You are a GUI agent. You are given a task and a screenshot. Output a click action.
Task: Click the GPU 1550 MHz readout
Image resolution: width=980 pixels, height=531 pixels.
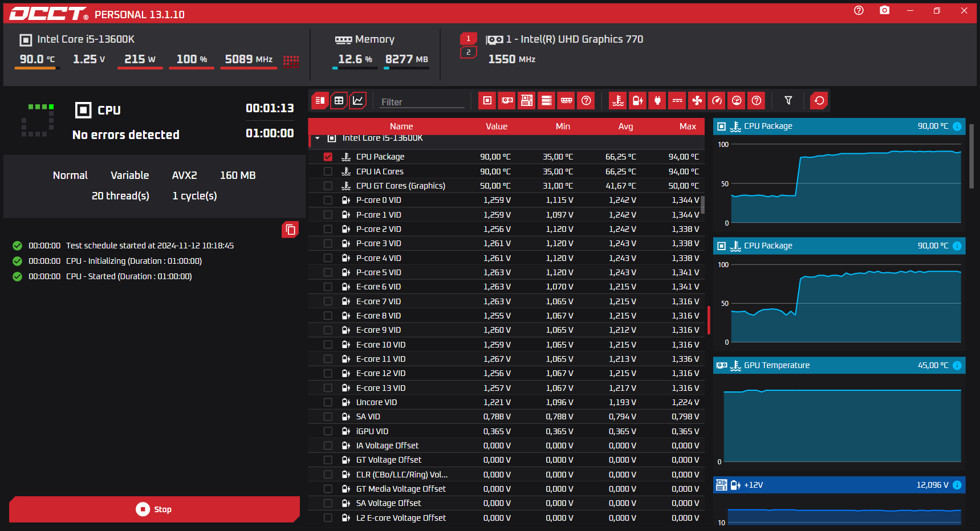pos(512,59)
